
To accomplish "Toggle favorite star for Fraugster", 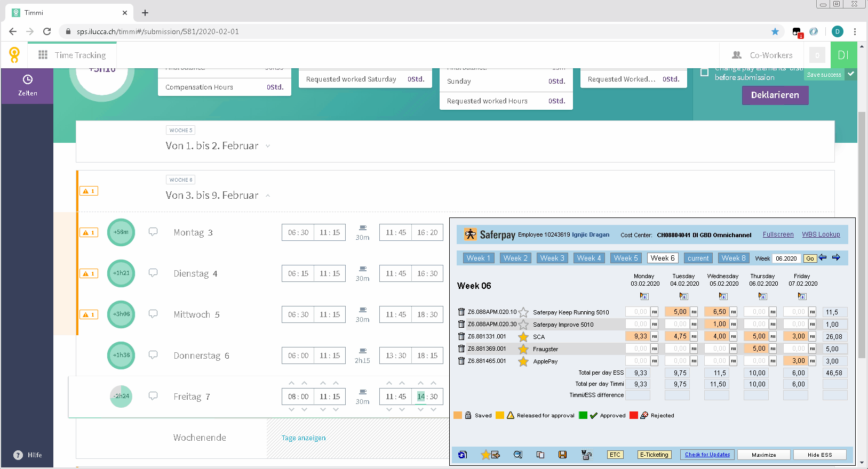I will (523, 349).
